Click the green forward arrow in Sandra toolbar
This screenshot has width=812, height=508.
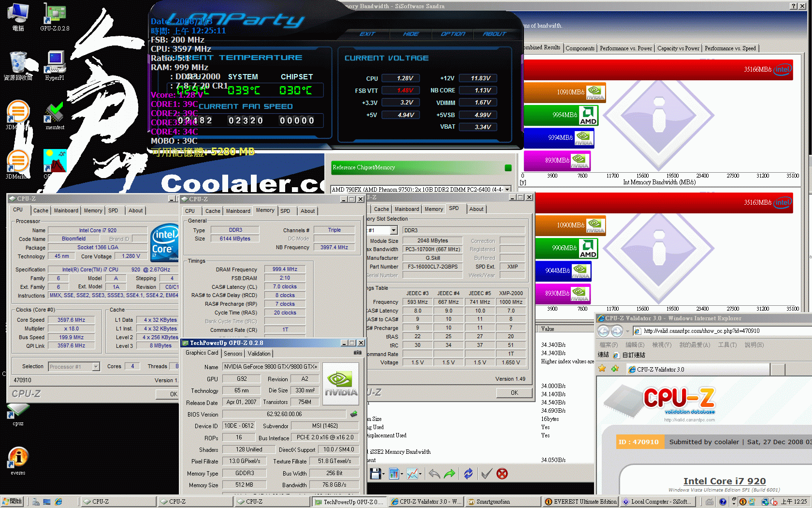[449, 474]
